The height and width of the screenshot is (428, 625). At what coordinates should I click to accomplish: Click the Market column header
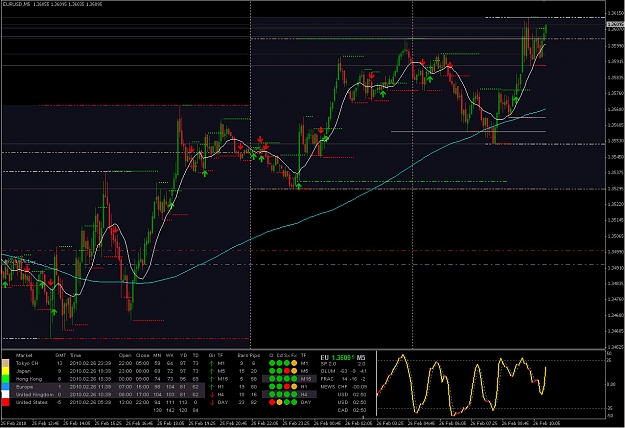[24, 355]
